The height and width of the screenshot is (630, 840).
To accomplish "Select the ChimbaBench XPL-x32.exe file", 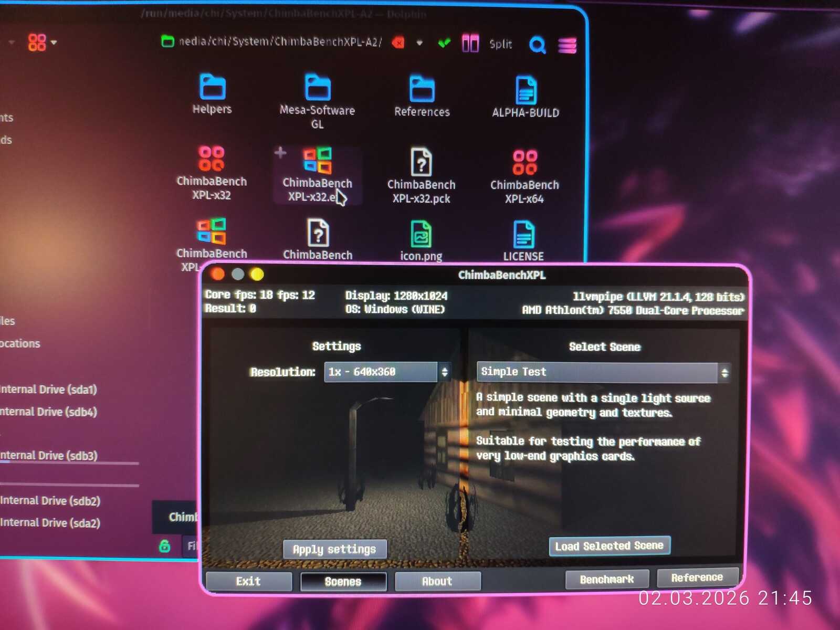I will pos(317,175).
